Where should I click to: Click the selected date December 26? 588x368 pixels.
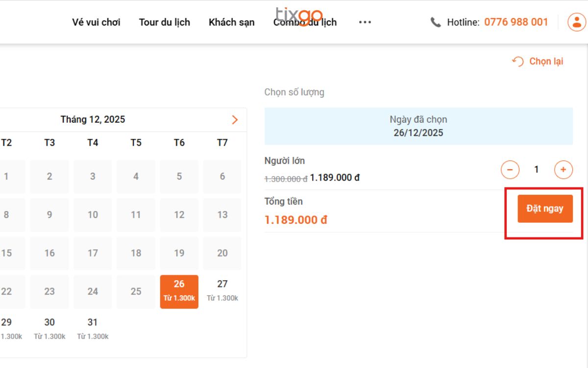[x=179, y=291]
